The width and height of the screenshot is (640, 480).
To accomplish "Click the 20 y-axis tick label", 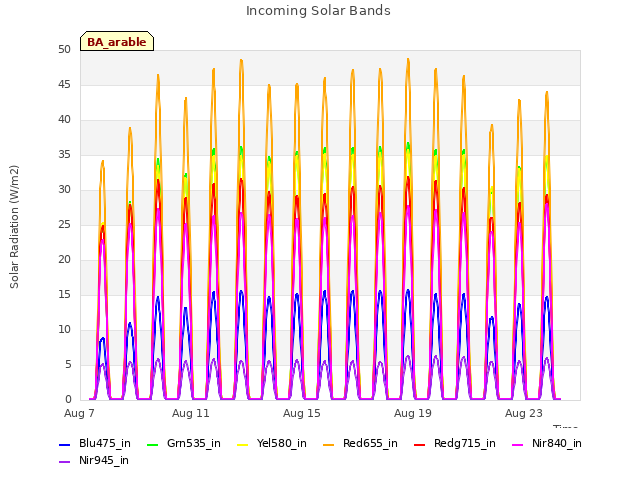I will [x=64, y=260].
